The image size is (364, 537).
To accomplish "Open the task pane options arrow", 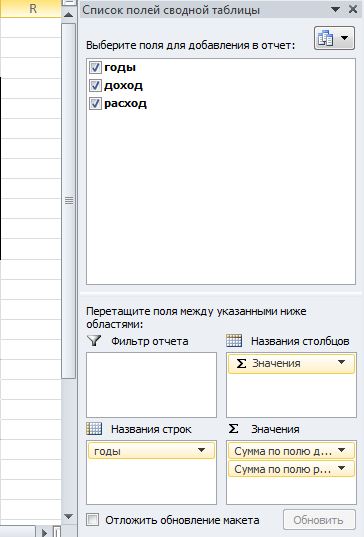I will 336,10.
